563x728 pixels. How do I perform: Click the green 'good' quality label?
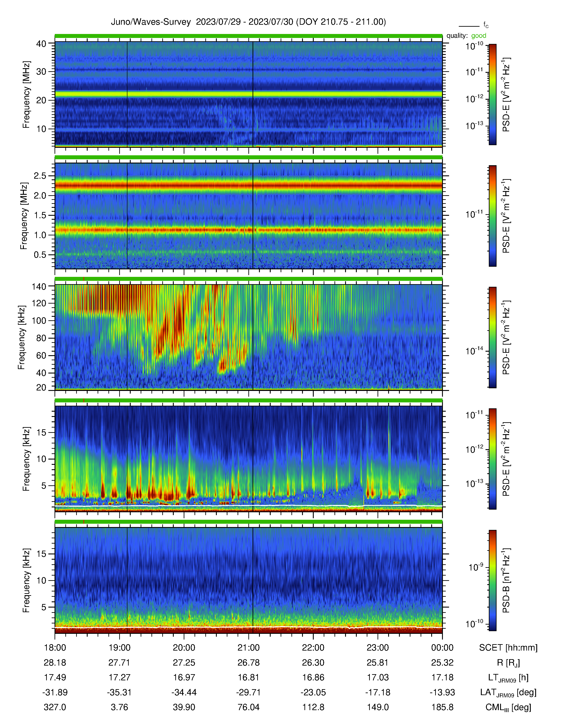click(479, 36)
